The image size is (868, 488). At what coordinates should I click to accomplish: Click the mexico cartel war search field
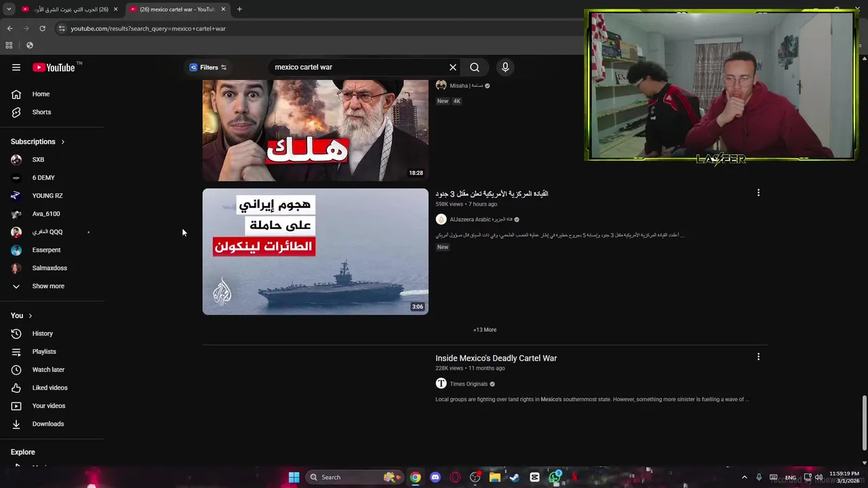click(x=357, y=67)
